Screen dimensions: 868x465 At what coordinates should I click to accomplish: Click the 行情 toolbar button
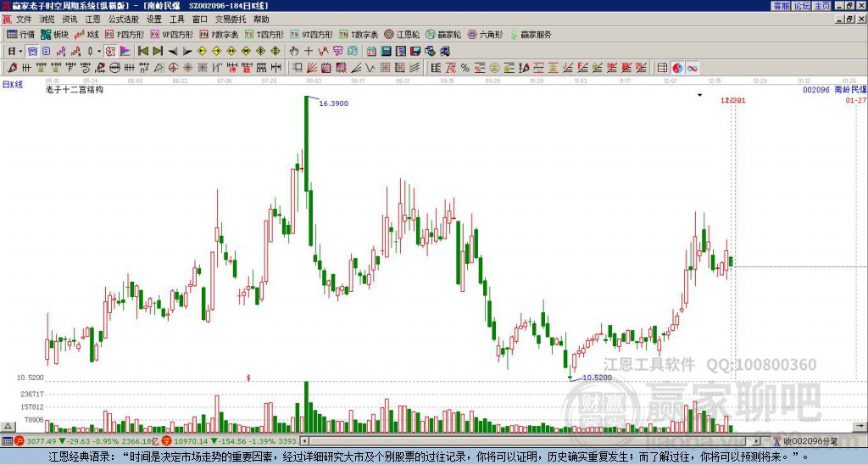click(20, 34)
